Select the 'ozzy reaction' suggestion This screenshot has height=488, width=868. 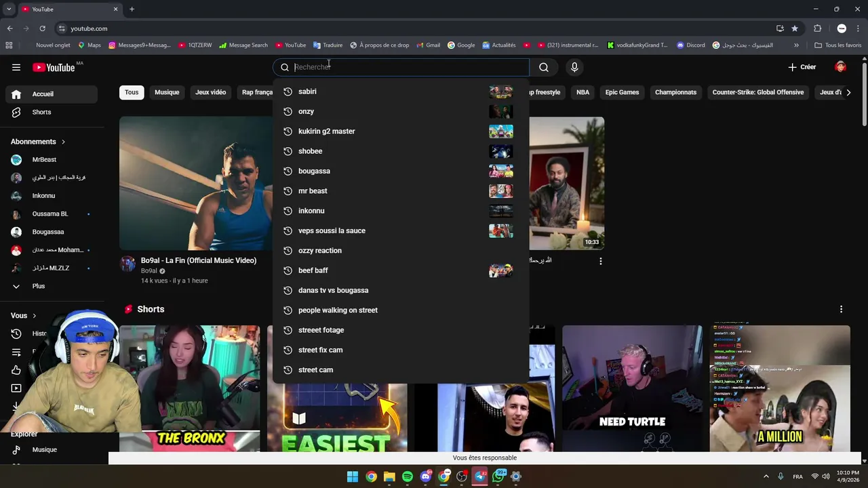401,250
